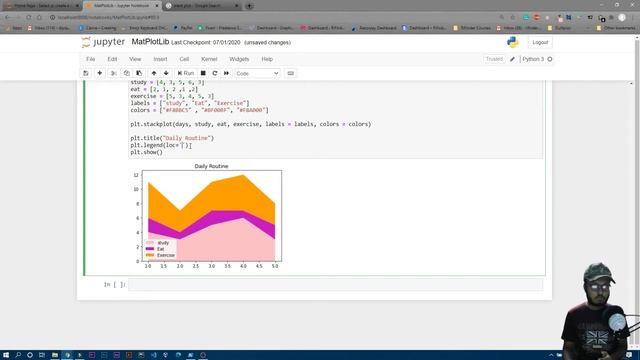640x360 pixels.
Task: Click the empty code cell input
Action: (x=336, y=284)
